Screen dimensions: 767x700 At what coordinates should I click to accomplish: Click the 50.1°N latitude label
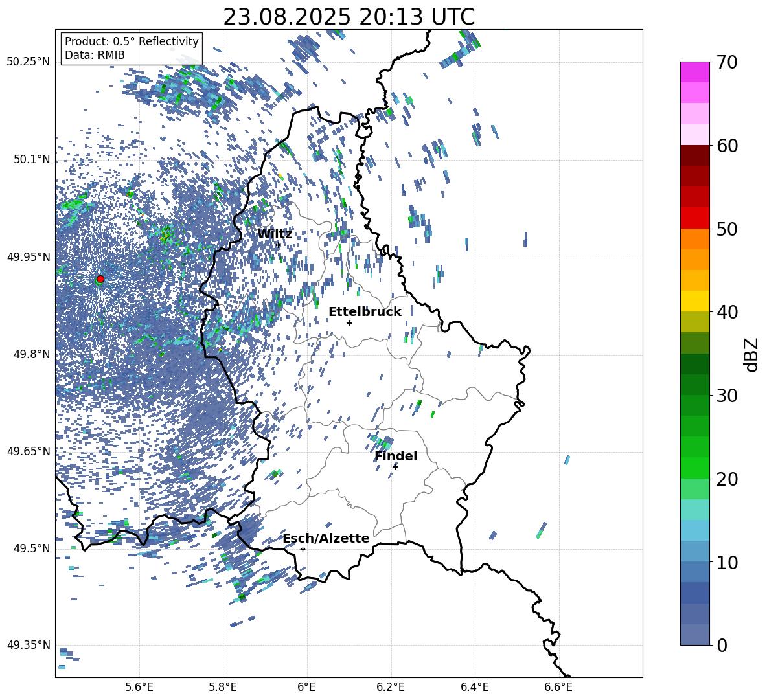point(32,159)
